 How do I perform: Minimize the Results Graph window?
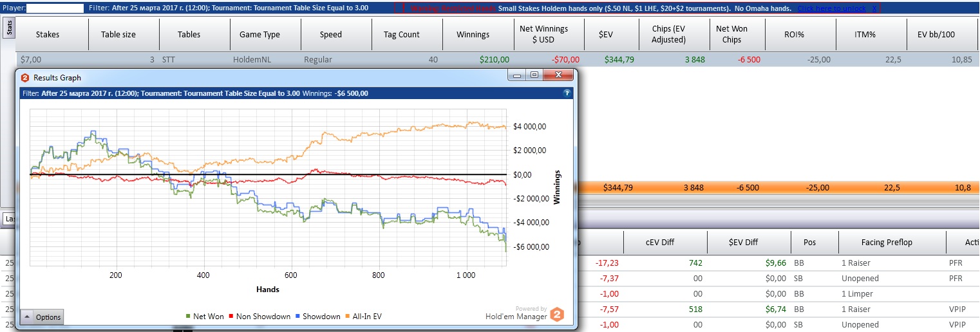pyautogui.click(x=517, y=75)
